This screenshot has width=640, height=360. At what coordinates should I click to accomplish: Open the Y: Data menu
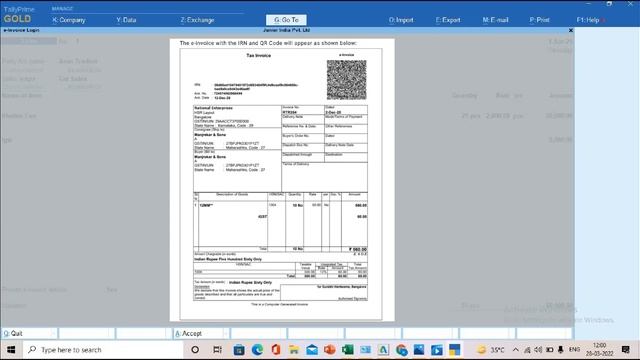pyautogui.click(x=126, y=20)
